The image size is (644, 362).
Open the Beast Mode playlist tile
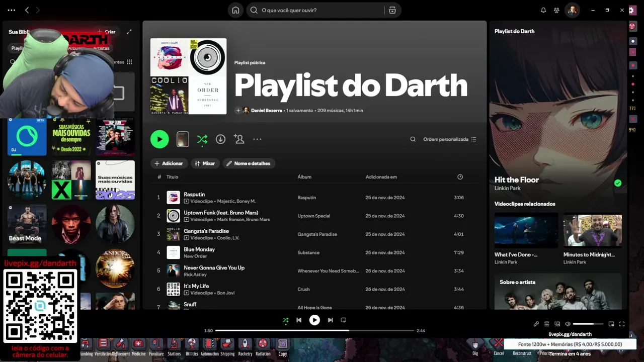click(26, 224)
